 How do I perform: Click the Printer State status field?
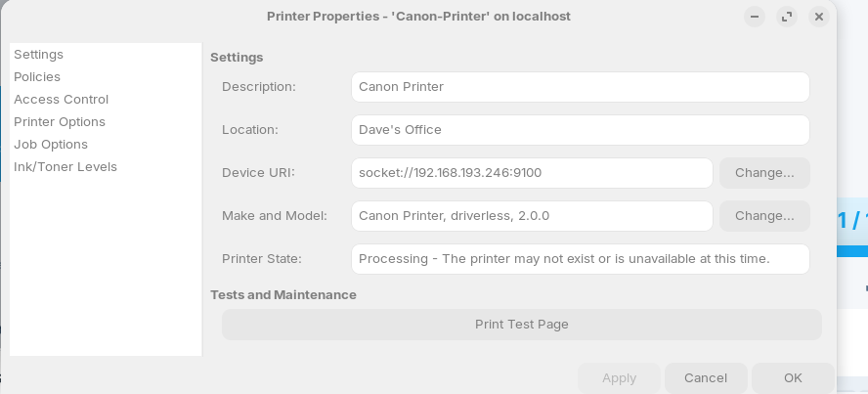pos(580,259)
